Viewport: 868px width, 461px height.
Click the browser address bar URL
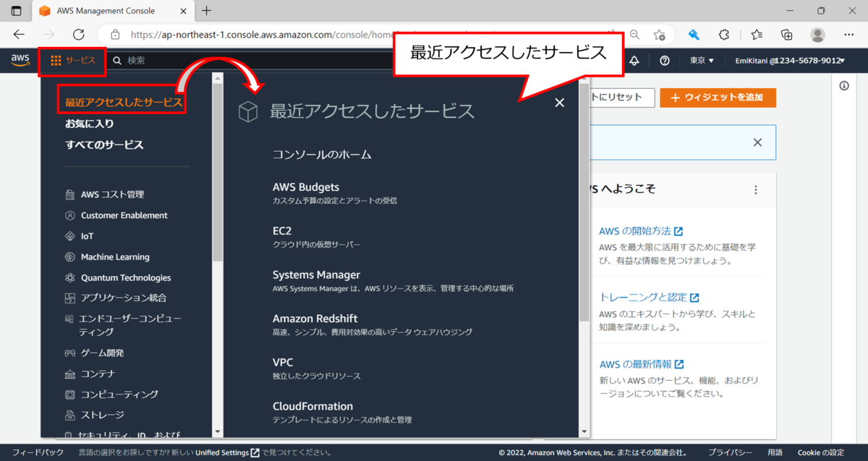point(260,35)
